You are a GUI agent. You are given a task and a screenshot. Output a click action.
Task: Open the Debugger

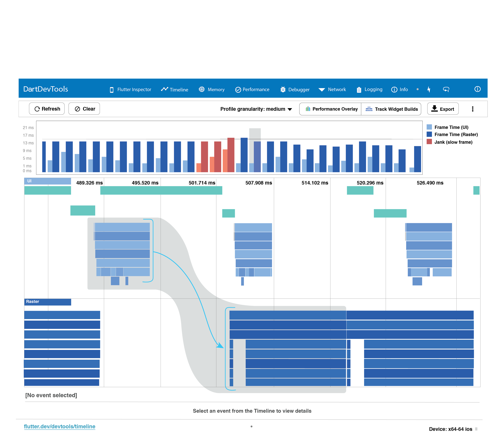point(294,90)
